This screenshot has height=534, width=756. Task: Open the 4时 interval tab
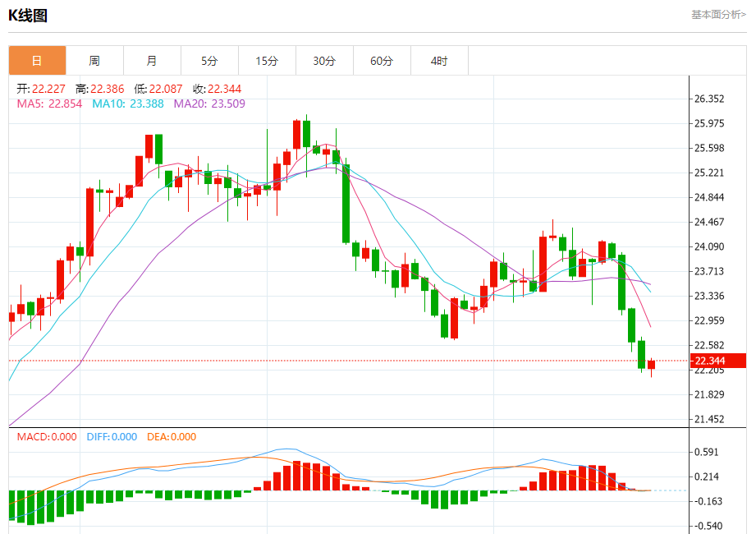[x=439, y=61]
